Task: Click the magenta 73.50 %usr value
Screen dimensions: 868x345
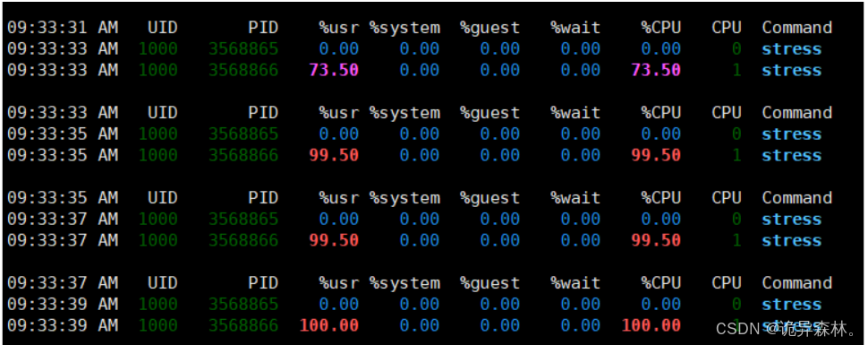Action: tap(333, 71)
